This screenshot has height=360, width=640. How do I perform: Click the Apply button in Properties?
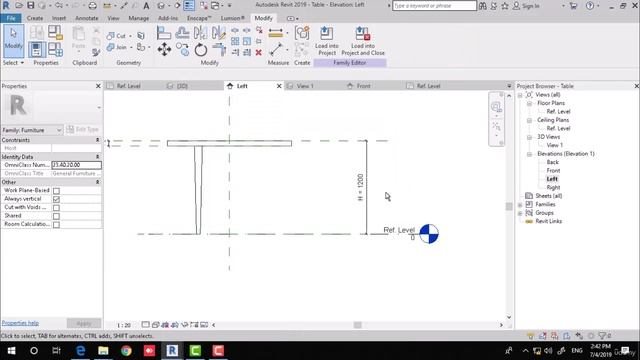pyautogui.click(x=84, y=323)
